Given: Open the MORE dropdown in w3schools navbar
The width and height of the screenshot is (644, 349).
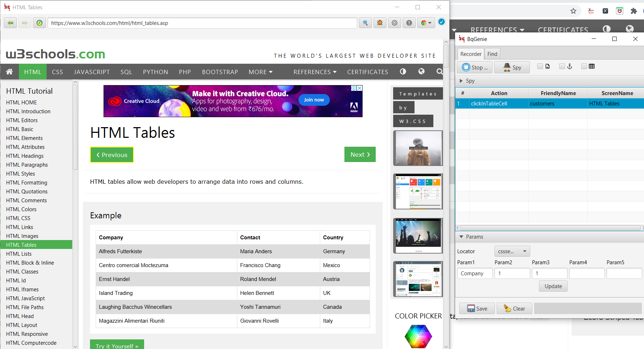Looking at the screenshot, I should [x=260, y=72].
